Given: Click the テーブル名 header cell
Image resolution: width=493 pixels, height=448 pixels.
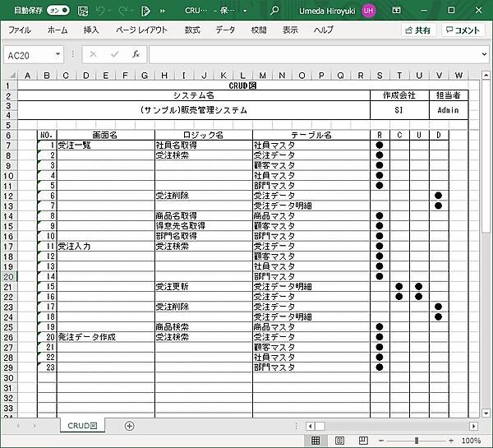Looking at the screenshot, I should [x=311, y=136].
